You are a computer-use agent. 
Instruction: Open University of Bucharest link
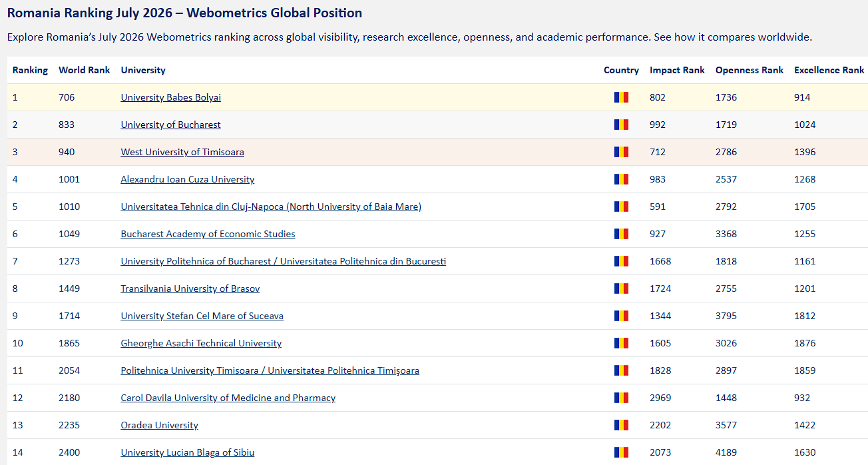pyautogui.click(x=170, y=125)
